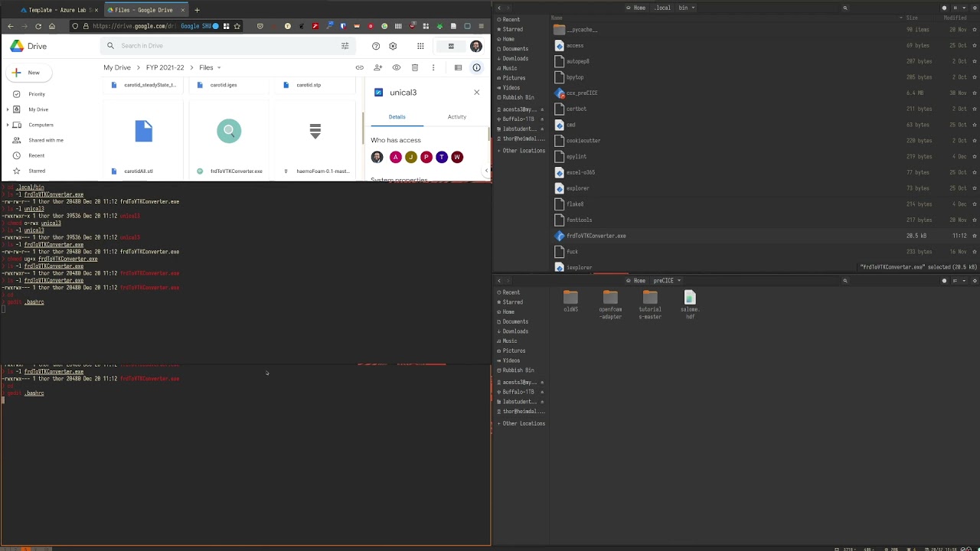Open Google Drive search options icon
Image resolution: width=980 pixels, height=551 pixels.
tap(345, 46)
